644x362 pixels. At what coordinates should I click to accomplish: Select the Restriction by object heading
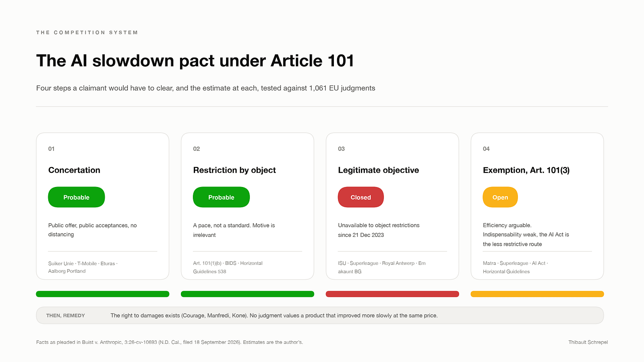(x=234, y=170)
